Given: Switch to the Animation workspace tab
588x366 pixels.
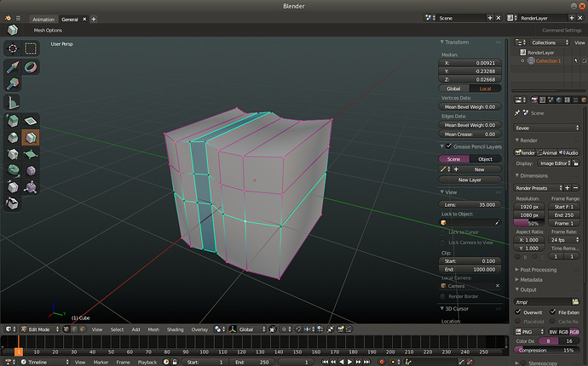Looking at the screenshot, I should [43, 19].
